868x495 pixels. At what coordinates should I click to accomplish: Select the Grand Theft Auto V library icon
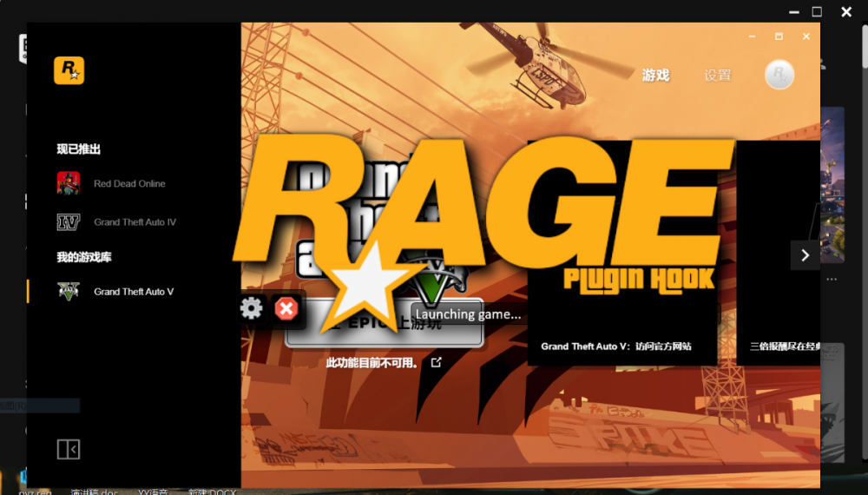69,292
